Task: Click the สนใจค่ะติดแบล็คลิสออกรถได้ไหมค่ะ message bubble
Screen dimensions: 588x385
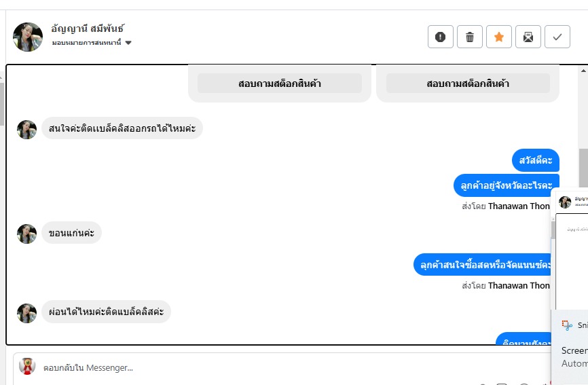Action: click(122, 128)
